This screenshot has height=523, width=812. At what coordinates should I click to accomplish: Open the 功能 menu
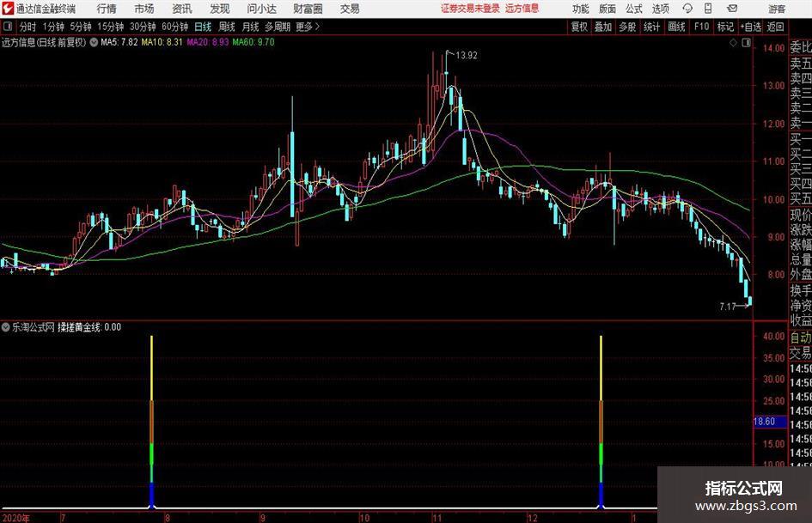581,9
